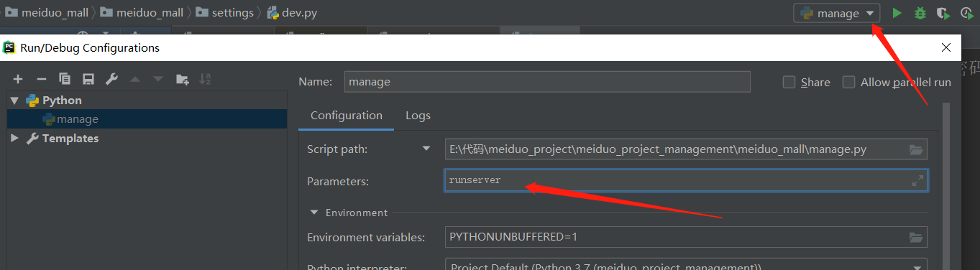Open the manage run configuration dropdown
Screen dimensions: 980x270
(x=837, y=13)
